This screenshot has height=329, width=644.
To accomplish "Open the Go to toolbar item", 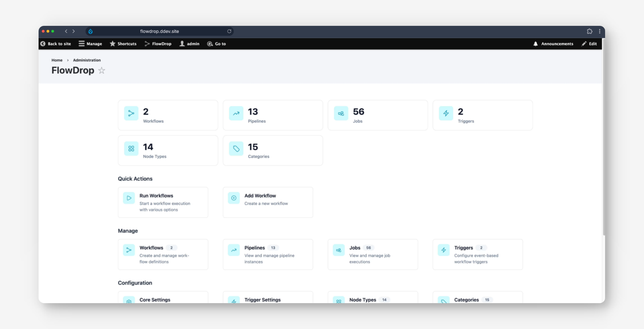I will point(217,44).
